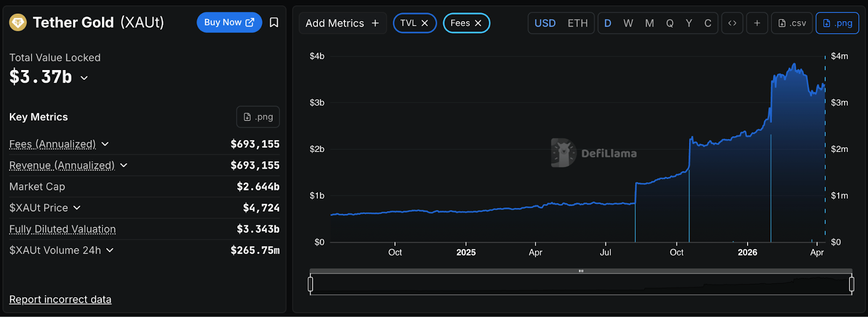The width and height of the screenshot is (868, 317).
Task: Open the Add Metrics menu
Action: click(x=342, y=23)
